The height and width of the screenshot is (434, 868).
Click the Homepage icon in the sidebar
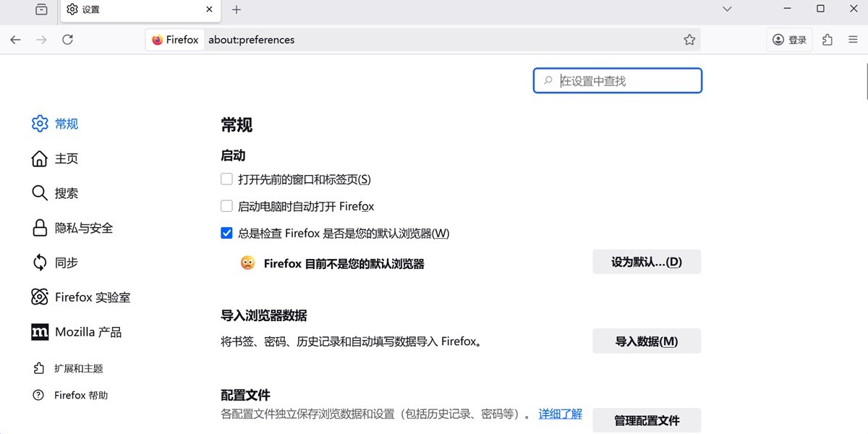(40, 158)
